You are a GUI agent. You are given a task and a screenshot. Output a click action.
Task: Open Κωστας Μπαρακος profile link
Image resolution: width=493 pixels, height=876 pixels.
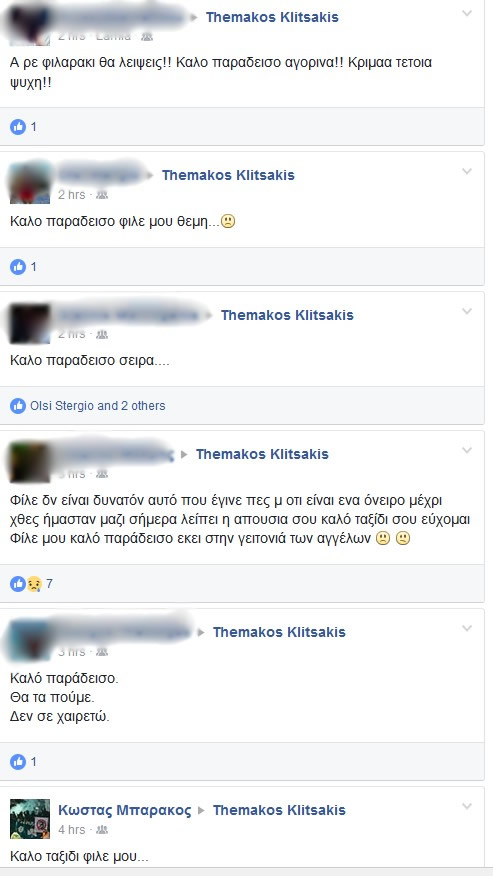124,810
